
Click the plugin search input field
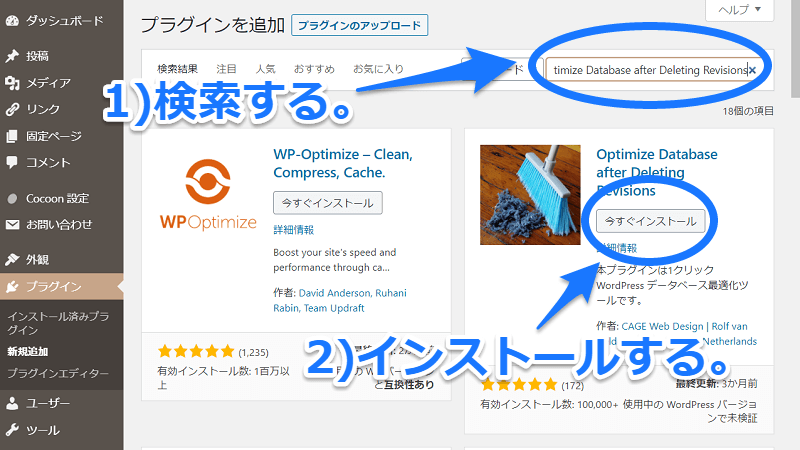pos(651,70)
